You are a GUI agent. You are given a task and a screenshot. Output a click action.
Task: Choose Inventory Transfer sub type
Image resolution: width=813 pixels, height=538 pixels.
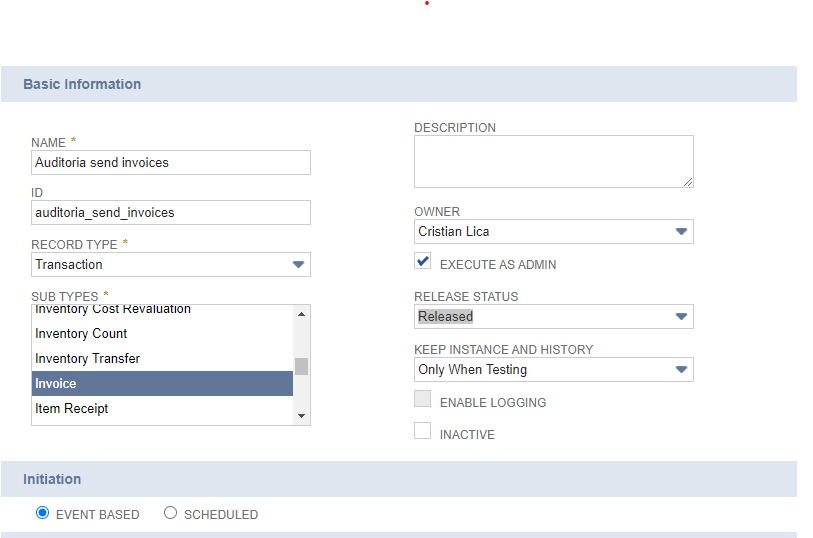[x=162, y=359]
